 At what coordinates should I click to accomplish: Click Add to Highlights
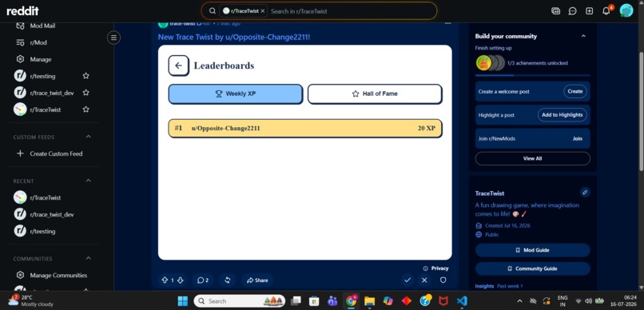(x=563, y=115)
